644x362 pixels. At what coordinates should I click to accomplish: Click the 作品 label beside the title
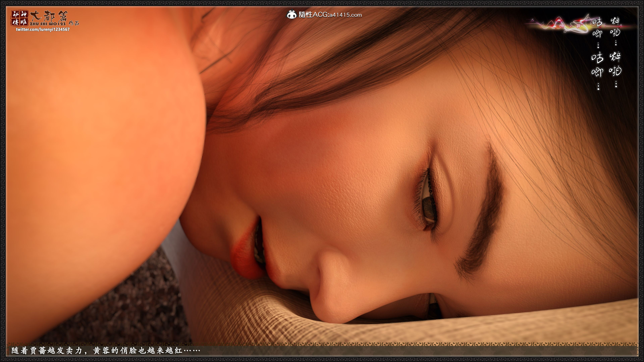point(74,23)
